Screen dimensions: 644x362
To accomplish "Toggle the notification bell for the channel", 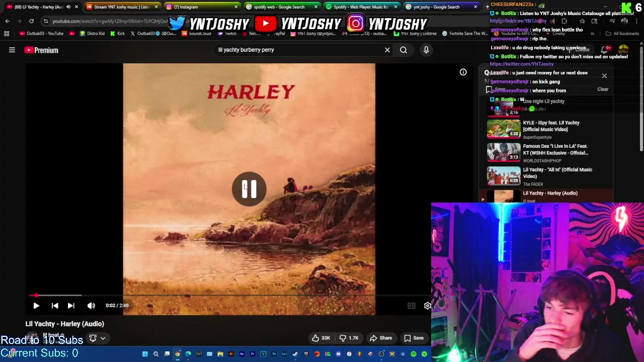I will (93, 338).
